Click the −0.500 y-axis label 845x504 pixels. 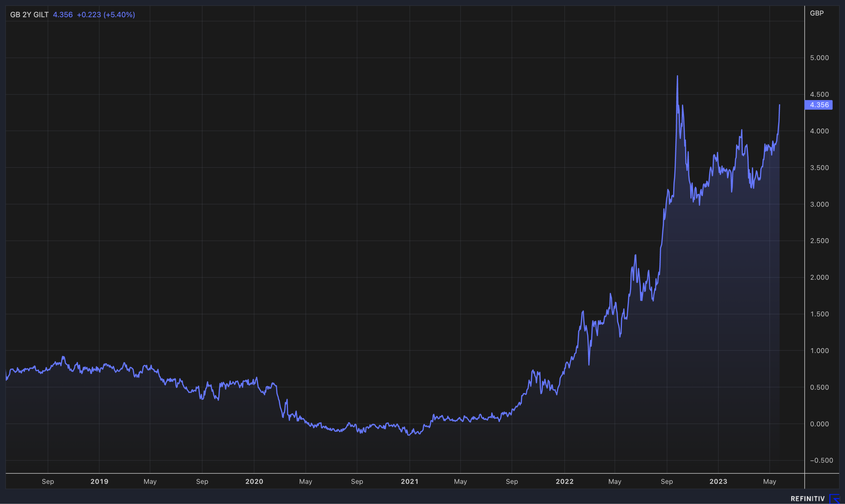click(x=821, y=460)
